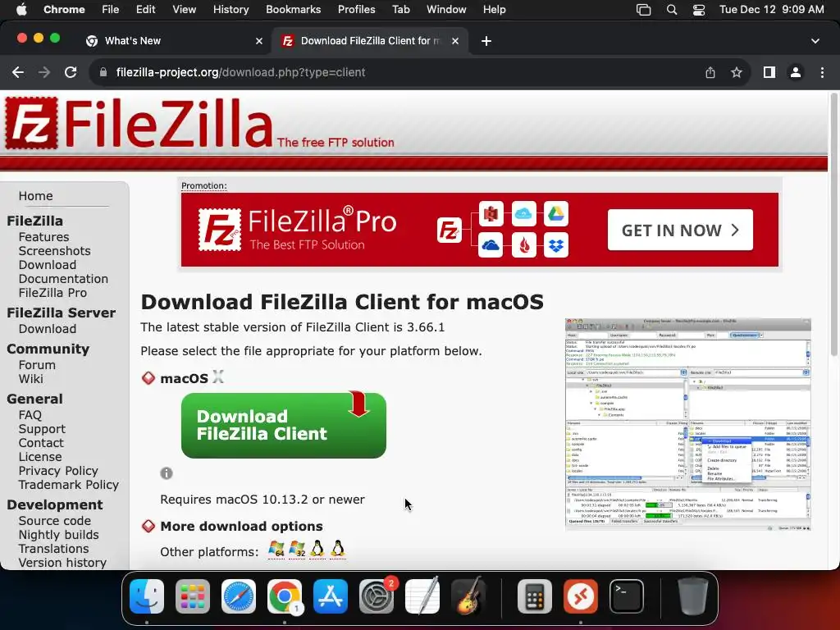Click the Windows 64-bit platform icon
Viewport: 840px width, 630px height.
tap(276, 549)
